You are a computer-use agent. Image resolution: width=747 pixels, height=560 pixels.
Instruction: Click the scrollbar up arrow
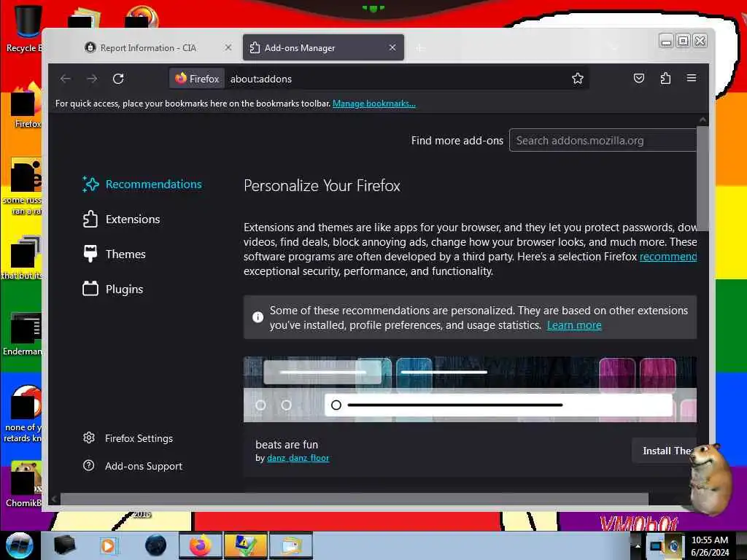pyautogui.click(x=703, y=120)
